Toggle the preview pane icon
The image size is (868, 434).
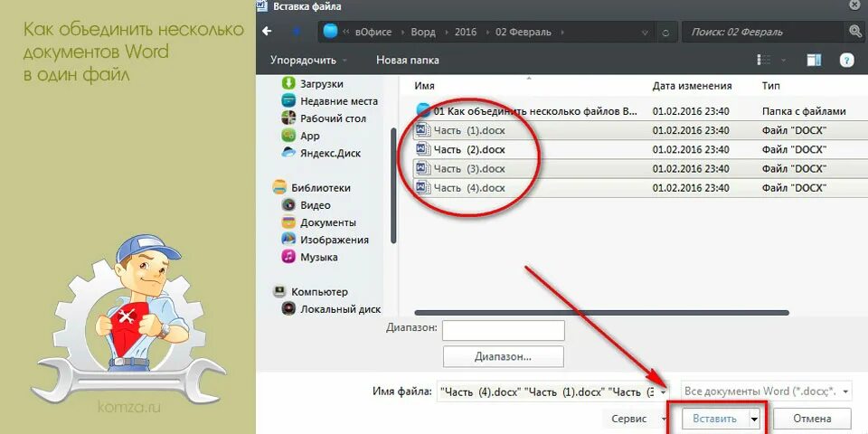coord(814,60)
